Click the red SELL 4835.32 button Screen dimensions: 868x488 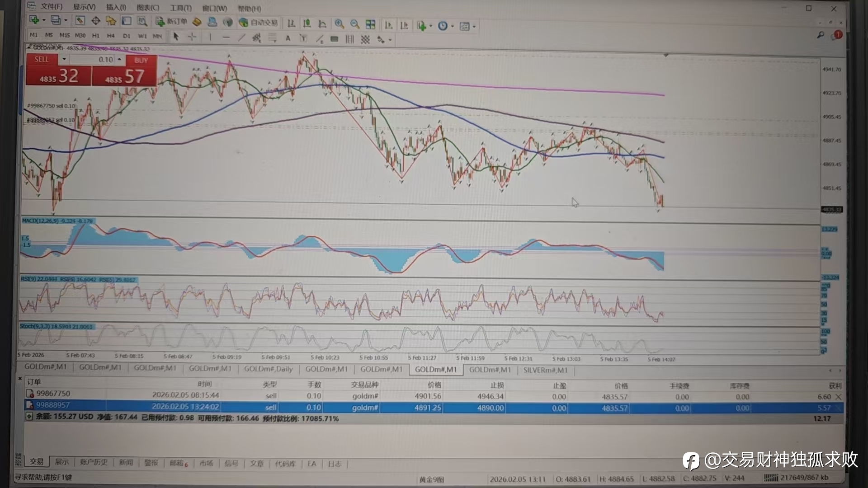(x=59, y=76)
